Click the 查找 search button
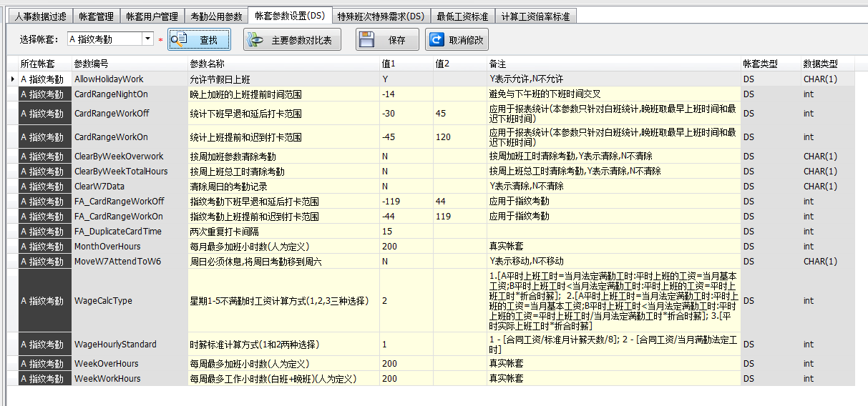 pyautogui.click(x=200, y=40)
